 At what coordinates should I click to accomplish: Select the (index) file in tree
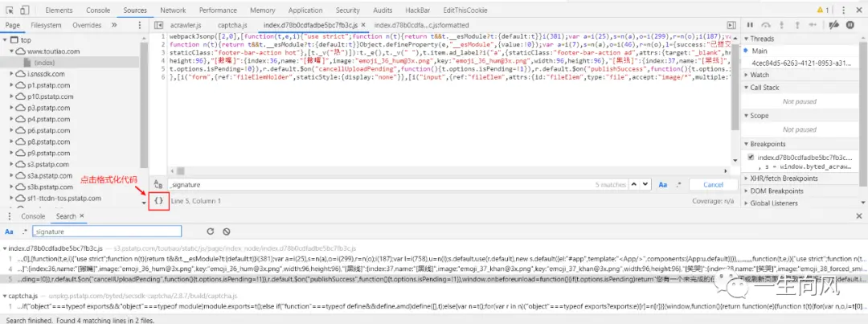point(43,63)
